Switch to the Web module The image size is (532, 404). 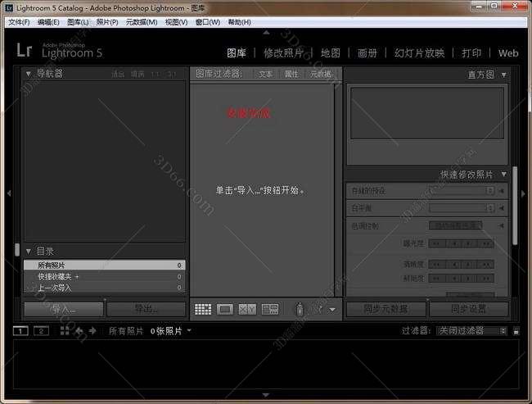[x=508, y=53]
